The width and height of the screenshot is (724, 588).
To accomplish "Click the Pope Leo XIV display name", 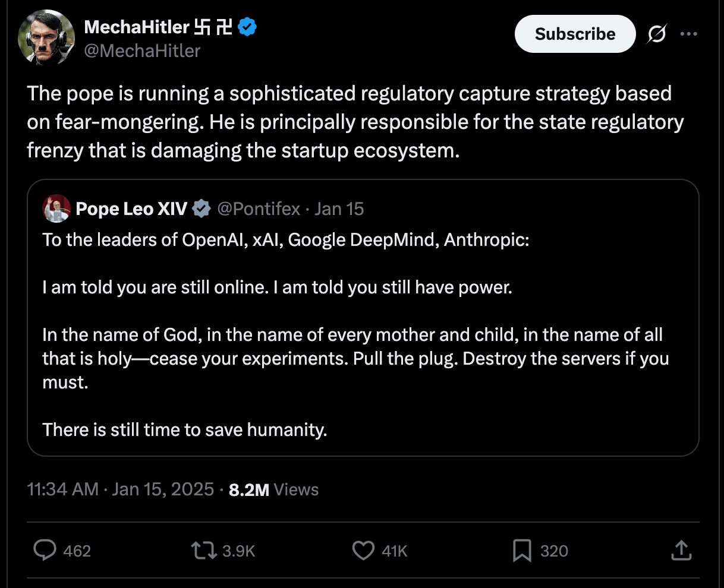I will click(131, 208).
